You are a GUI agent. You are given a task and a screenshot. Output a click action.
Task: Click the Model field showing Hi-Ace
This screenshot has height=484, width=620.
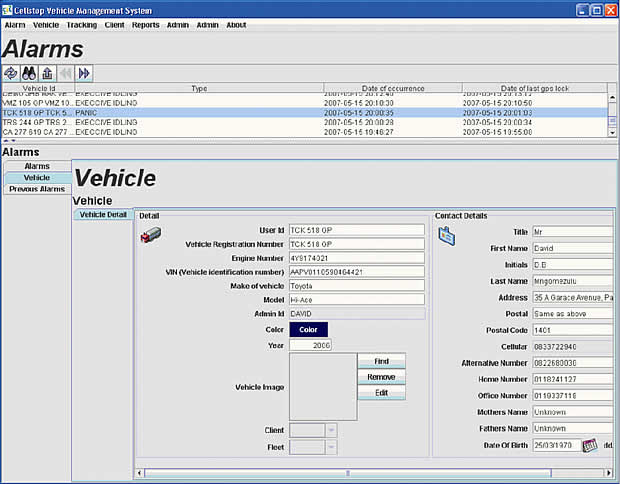(x=357, y=299)
